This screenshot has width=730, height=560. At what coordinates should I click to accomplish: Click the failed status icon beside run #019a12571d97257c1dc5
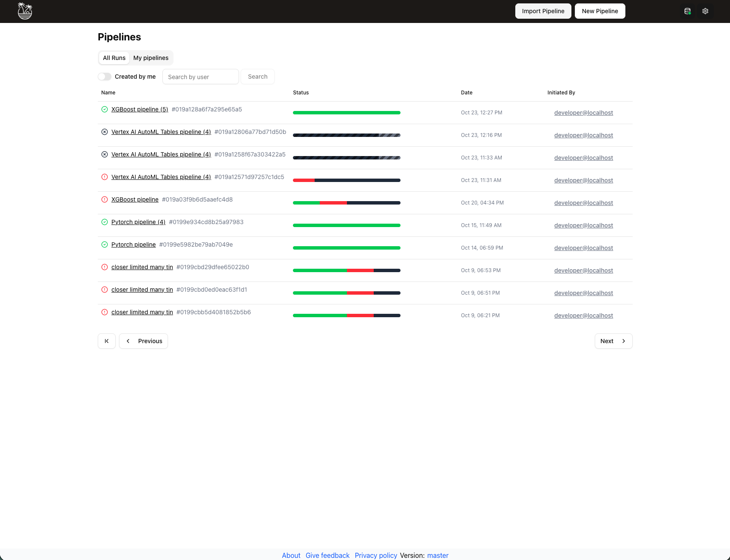105,177
